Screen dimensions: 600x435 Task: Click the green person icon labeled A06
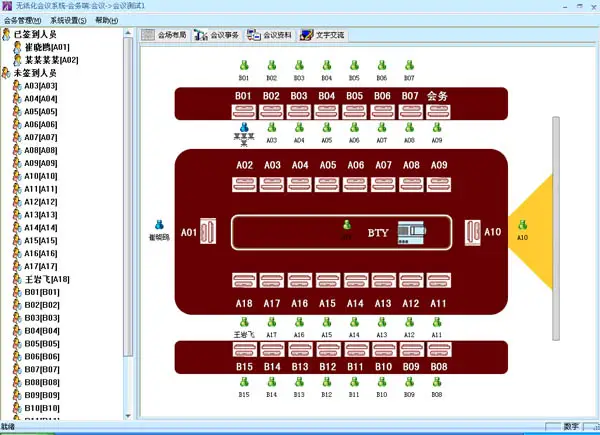[x=354, y=127]
